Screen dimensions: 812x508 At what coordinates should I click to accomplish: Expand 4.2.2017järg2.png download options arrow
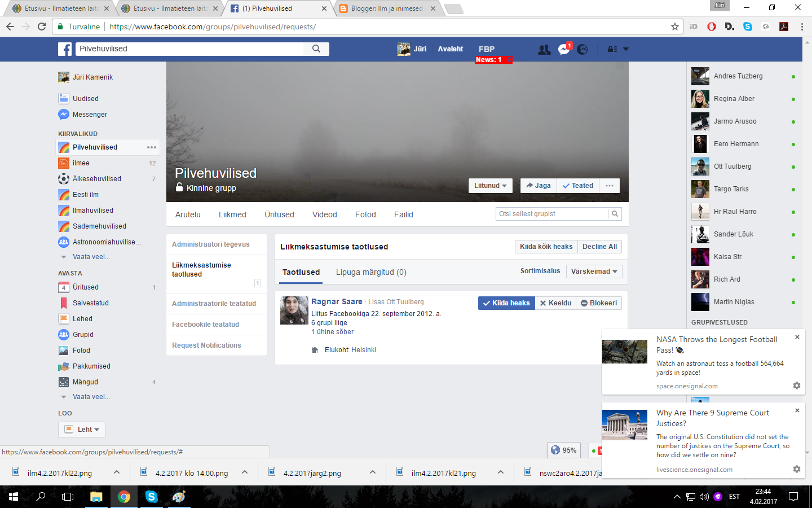(373, 472)
